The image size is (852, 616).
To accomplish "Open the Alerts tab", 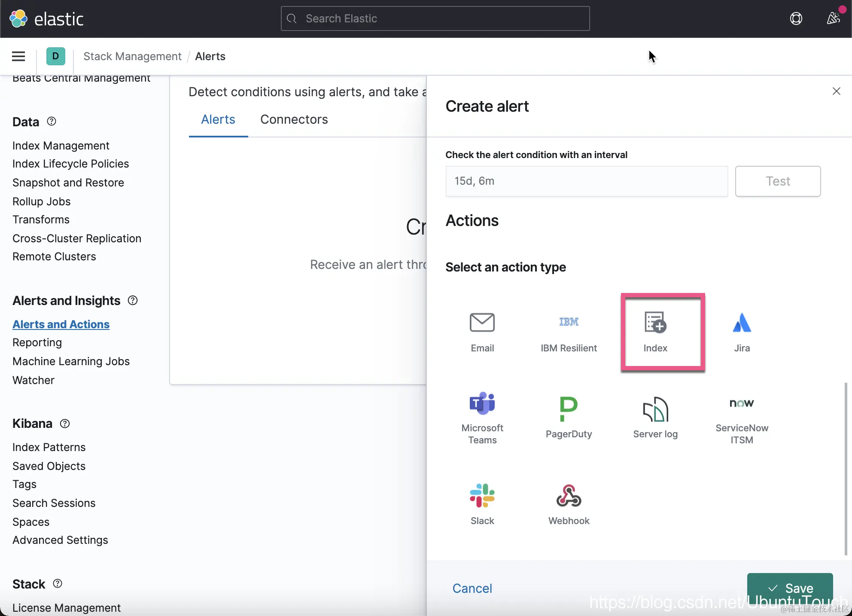I will [218, 119].
